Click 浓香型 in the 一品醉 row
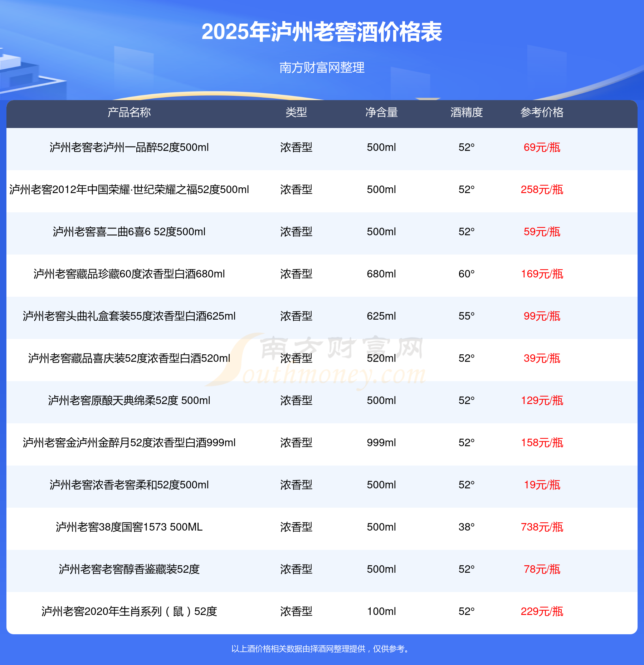This screenshot has width=644, height=665. (x=296, y=147)
